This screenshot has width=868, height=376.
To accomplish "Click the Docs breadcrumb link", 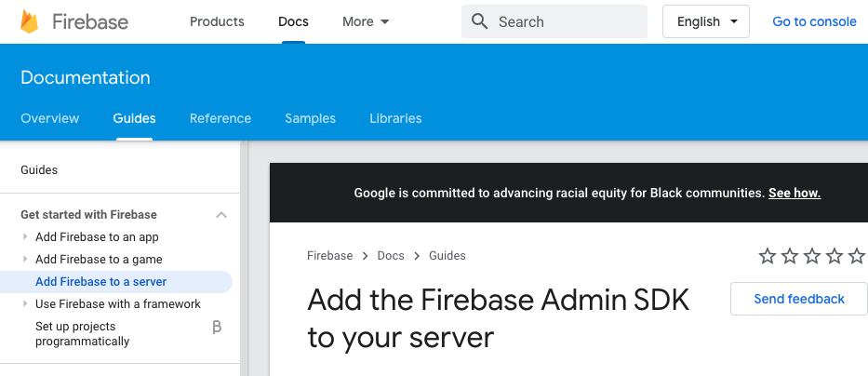I will click(391, 256).
